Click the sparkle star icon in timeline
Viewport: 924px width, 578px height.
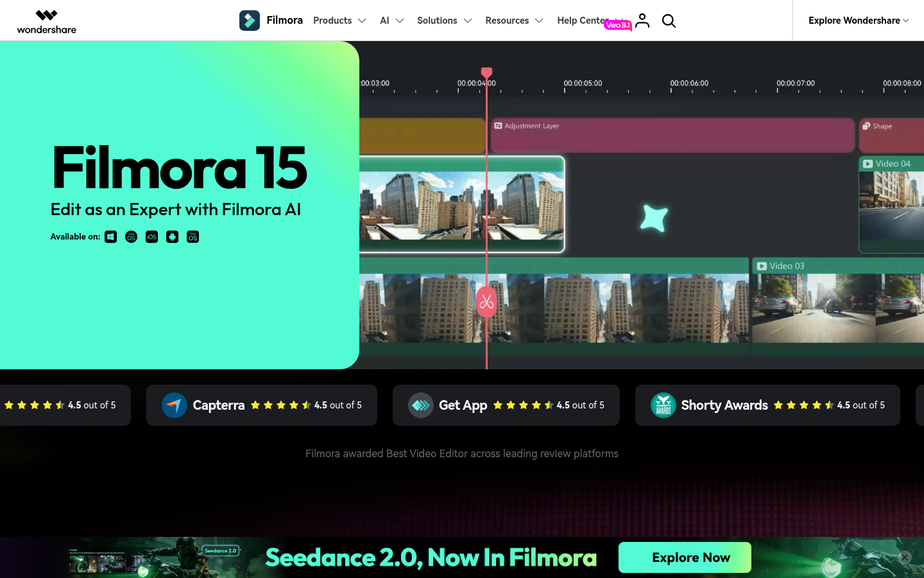coord(654,218)
